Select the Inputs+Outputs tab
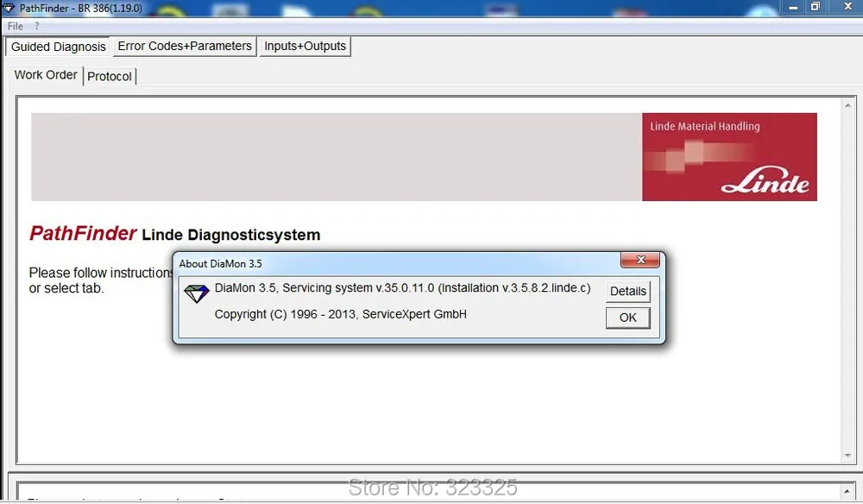 click(x=305, y=47)
